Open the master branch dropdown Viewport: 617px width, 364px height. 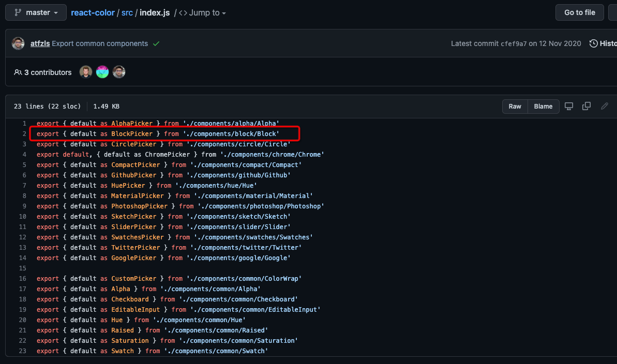tap(36, 12)
